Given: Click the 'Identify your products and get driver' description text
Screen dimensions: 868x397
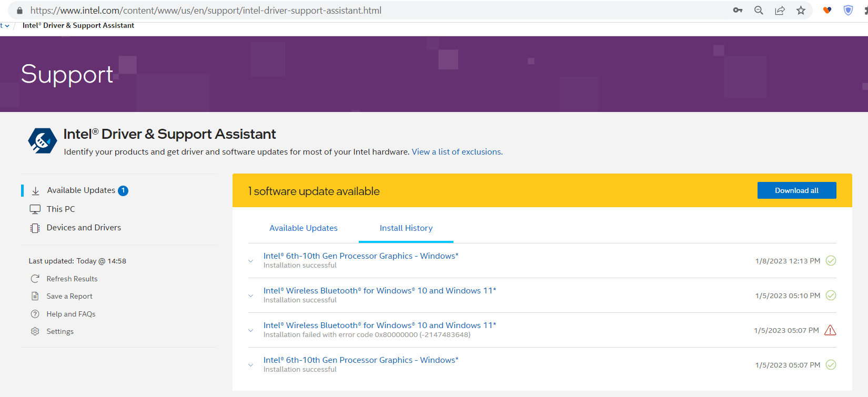Looking at the screenshot, I should pos(237,152).
